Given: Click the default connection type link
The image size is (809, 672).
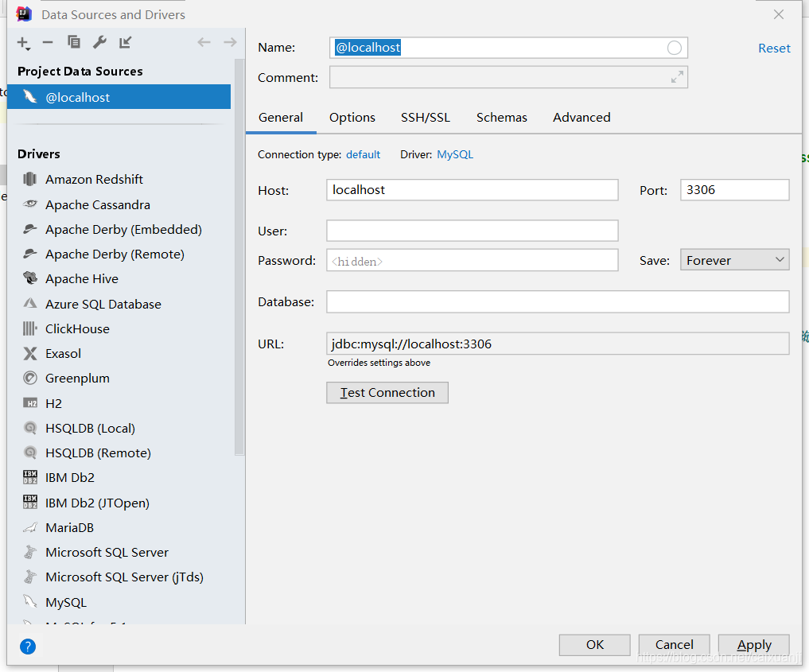Looking at the screenshot, I should [364, 155].
